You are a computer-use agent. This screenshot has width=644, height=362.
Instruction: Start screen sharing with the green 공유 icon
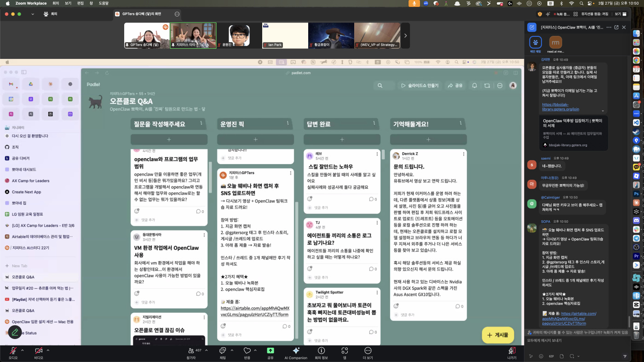(x=270, y=351)
